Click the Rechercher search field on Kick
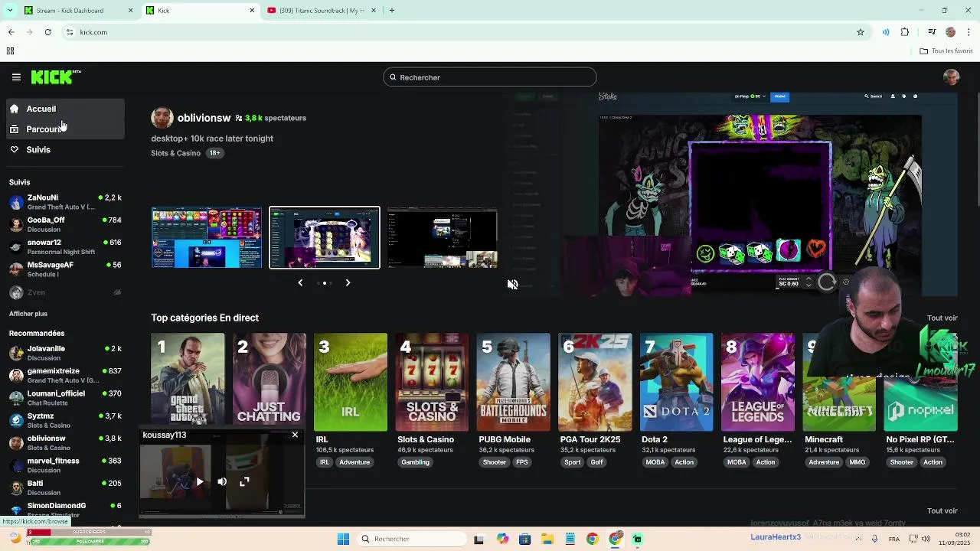This screenshot has height=551, width=980. pyautogui.click(x=489, y=77)
